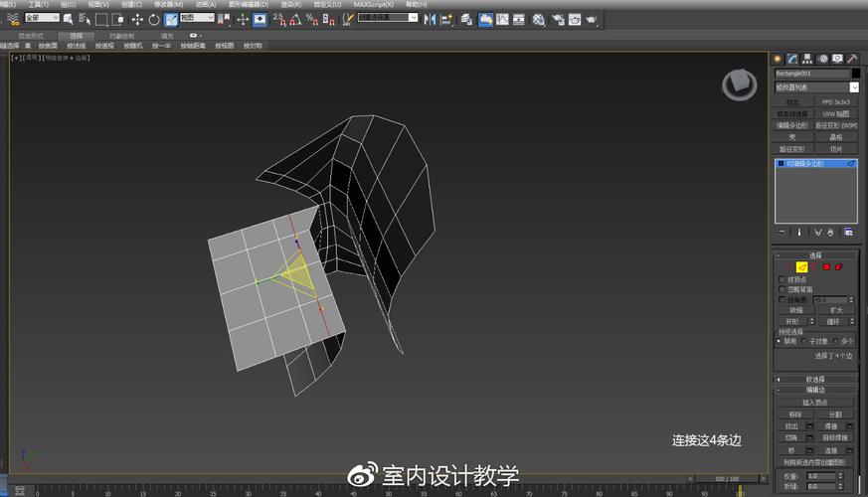
Task: Enable the 按顶点 checkbox
Action: click(781, 279)
